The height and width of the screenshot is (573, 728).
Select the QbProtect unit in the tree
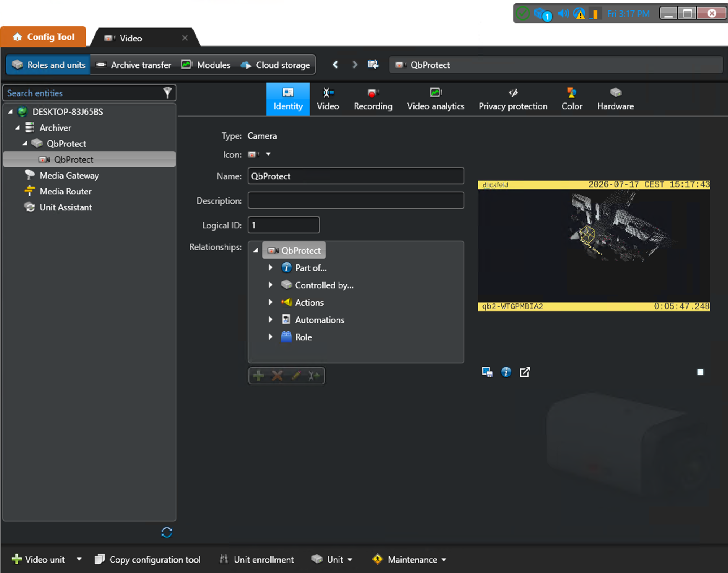point(66,144)
